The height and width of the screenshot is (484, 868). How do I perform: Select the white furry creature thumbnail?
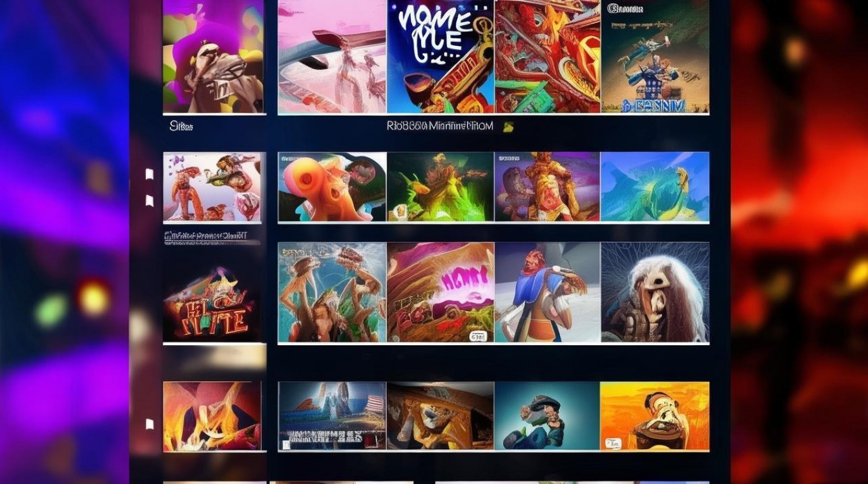coord(655,292)
